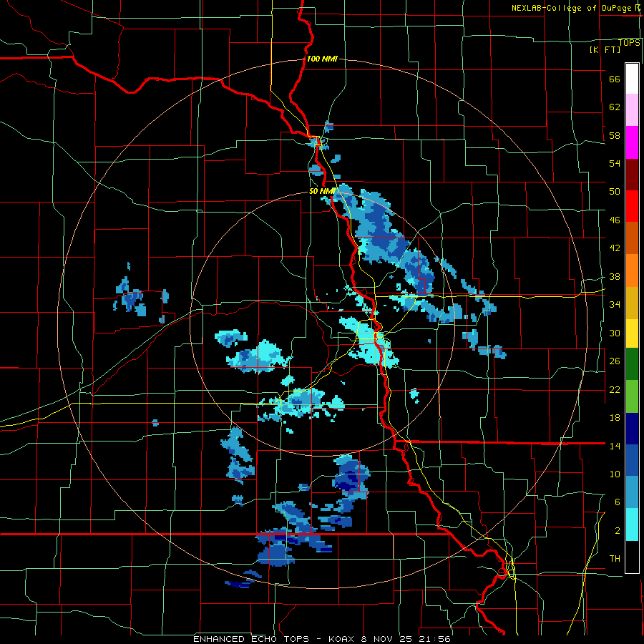Viewport: 644px width, 644px height.
Task: Click the K FT units label
Action: point(605,49)
